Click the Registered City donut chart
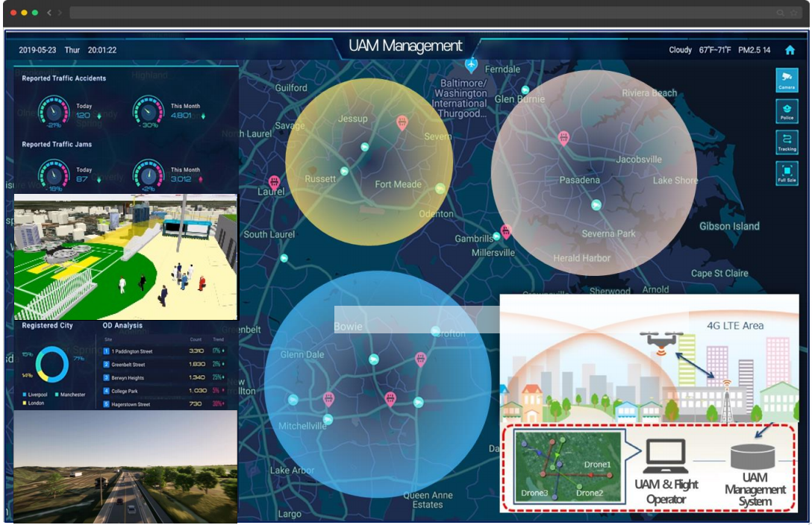Image resolution: width=812 pixels, height=525 pixels. coord(51,364)
